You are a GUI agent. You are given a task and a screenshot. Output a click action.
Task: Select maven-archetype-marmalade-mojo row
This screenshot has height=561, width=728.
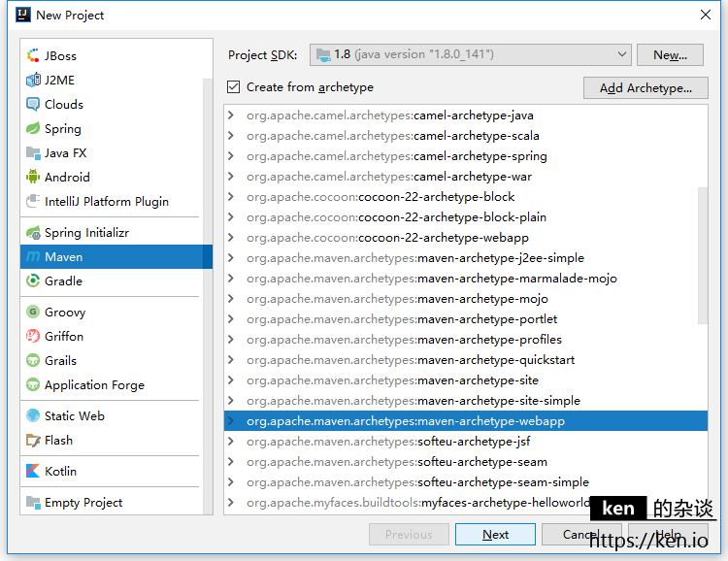(465, 279)
